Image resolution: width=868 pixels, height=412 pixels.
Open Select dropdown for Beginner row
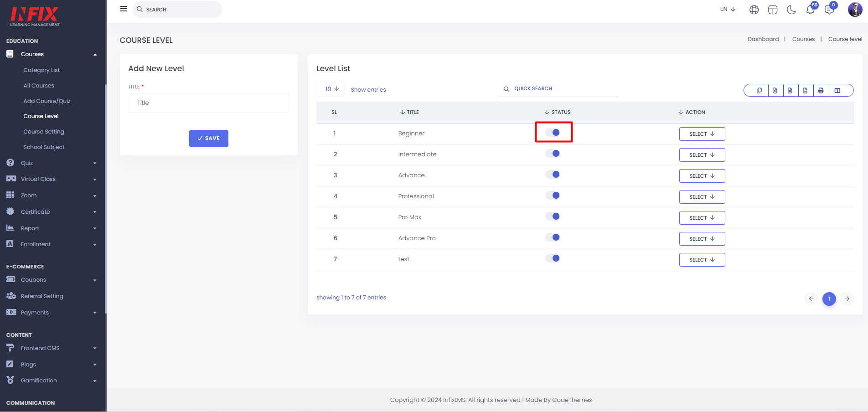tap(702, 134)
